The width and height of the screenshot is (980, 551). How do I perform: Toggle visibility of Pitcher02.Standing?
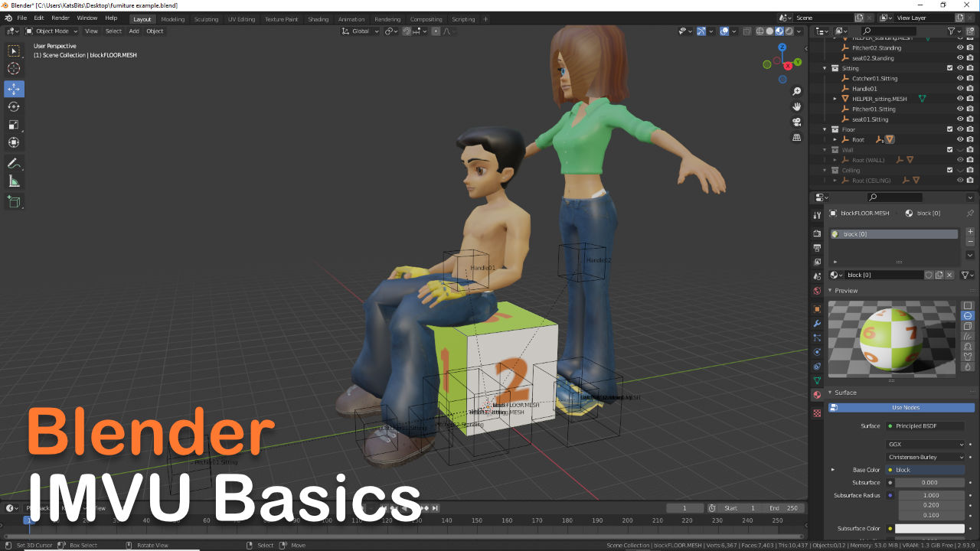[960, 47]
